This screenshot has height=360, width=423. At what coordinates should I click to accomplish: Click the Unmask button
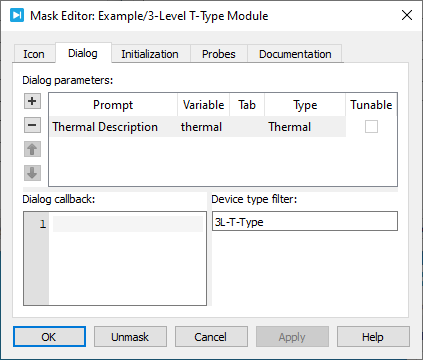(x=130, y=337)
